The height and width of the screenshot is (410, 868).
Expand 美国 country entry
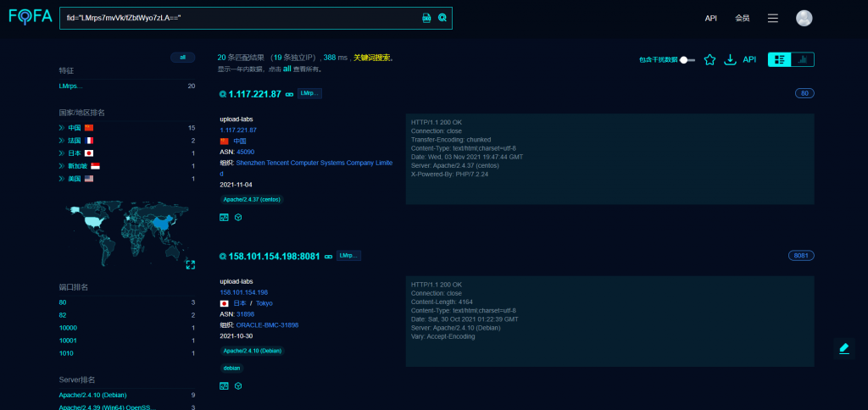point(62,179)
